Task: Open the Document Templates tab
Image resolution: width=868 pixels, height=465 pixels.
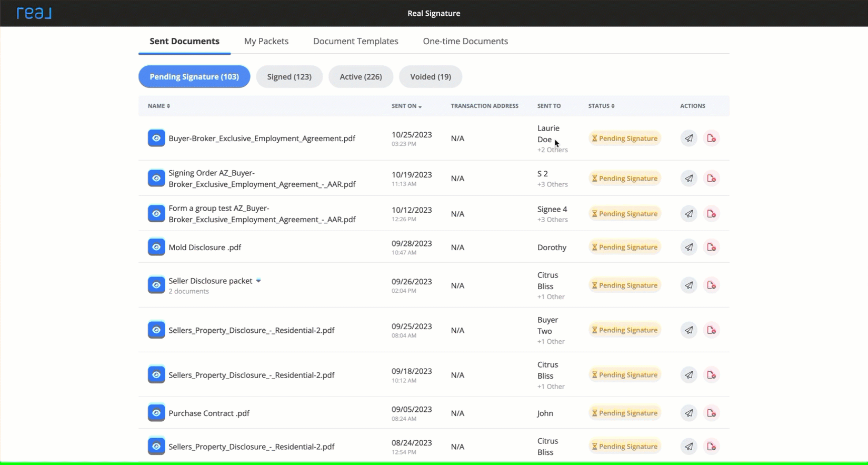Action: point(356,41)
